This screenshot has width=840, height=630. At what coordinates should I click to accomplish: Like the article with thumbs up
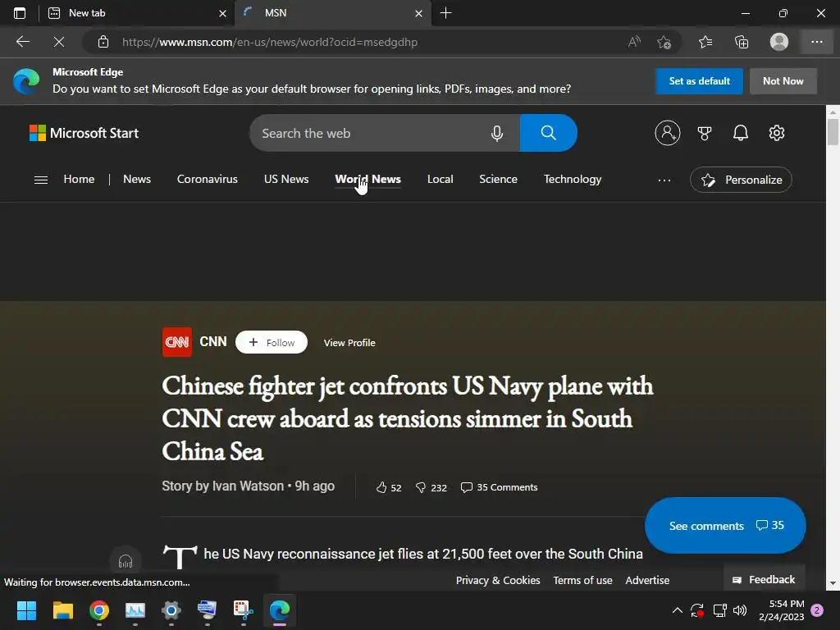click(x=388, y=487)
